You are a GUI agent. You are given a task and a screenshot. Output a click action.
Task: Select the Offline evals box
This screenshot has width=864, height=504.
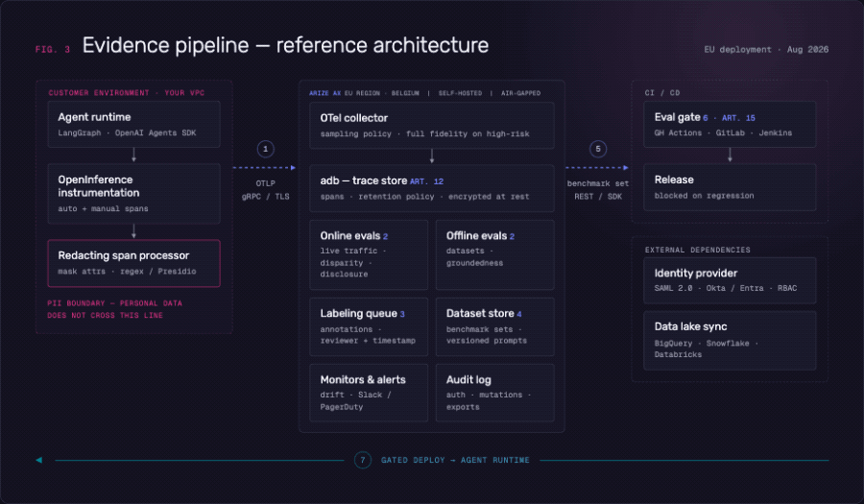pyautogui.click(x=494, y=255)
